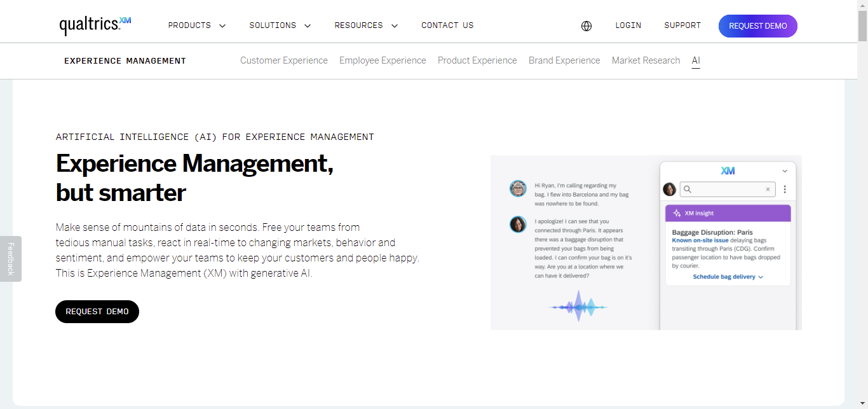The image size is (868, 409).
Task: Click the black Request Demo button
Action: point(97,311)
